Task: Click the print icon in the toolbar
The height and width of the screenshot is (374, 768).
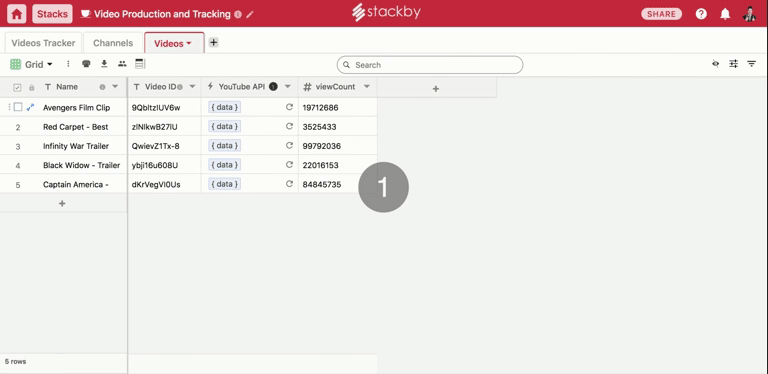Action: (86, 64)
